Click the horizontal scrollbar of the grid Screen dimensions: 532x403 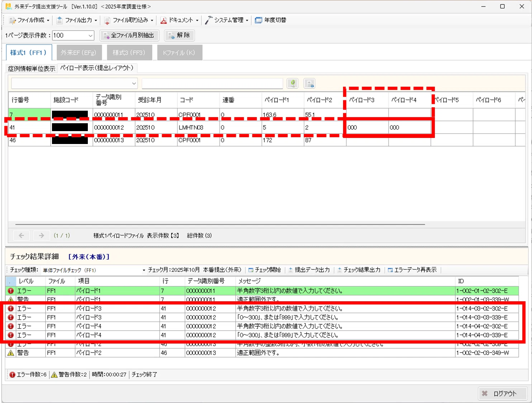[220, 225]
